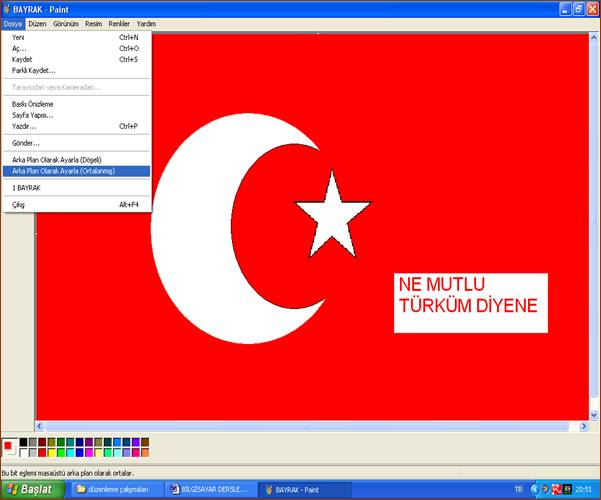Pick the bright yellow color swatch
This screenshot has width=601, height=500.
51,452
